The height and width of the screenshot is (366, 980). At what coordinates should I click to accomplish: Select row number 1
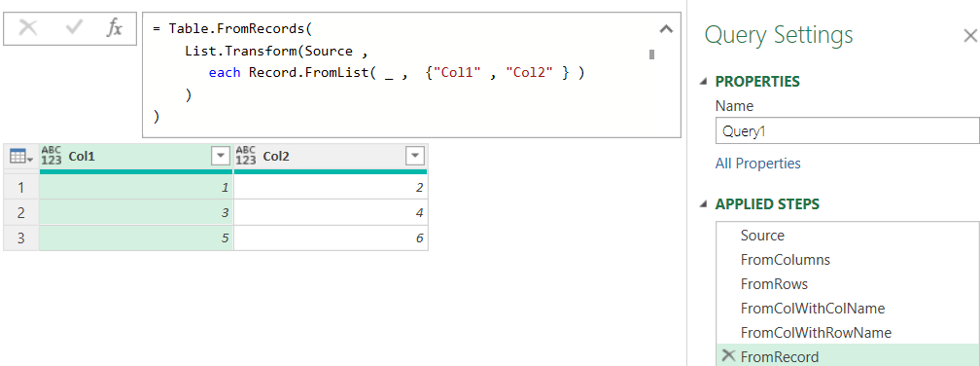(x=21, y=187)
